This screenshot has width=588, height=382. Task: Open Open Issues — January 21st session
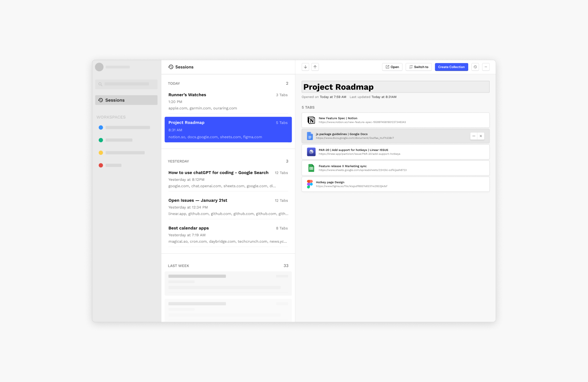click(228, 207)
